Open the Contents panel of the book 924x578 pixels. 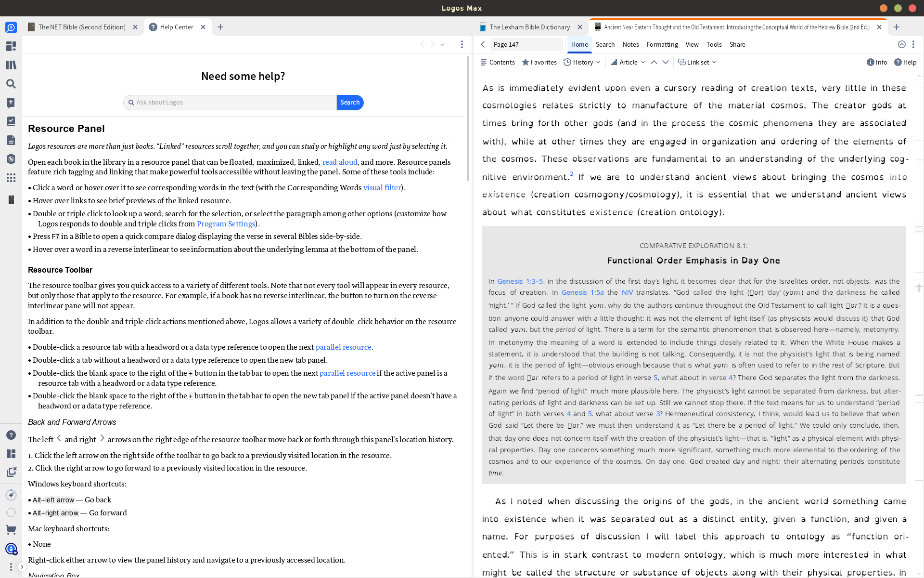pyautogui.click(x=497, y=62)
